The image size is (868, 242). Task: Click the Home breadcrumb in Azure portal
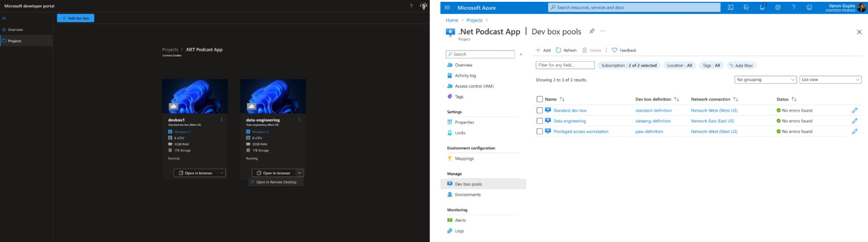(452, 20)
